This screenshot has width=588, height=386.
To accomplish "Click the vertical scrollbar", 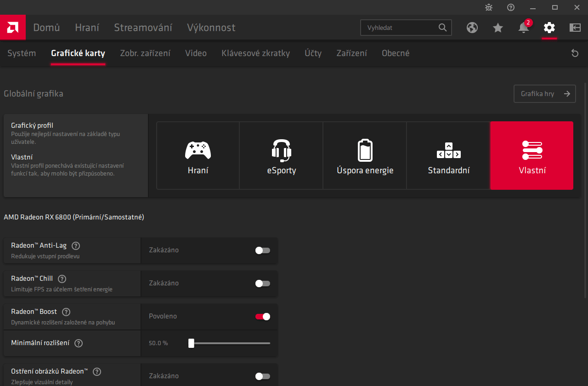I will click(585, 190).
